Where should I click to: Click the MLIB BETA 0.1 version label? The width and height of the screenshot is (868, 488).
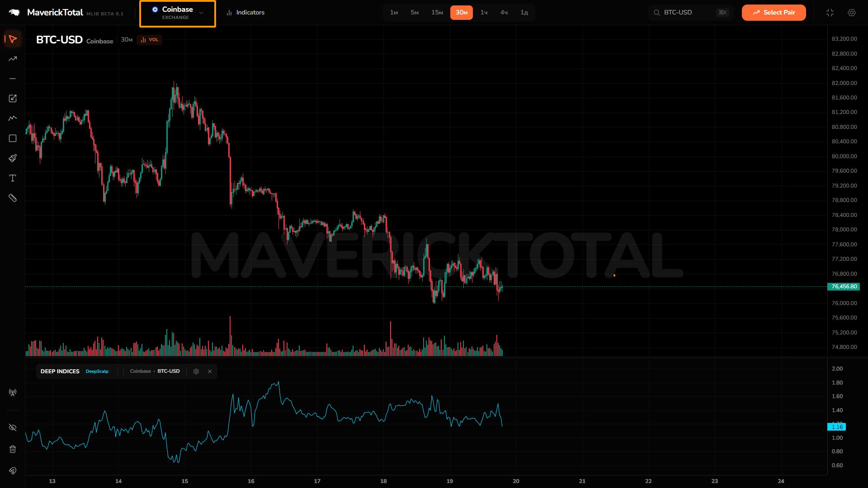(x=105, y=14)
